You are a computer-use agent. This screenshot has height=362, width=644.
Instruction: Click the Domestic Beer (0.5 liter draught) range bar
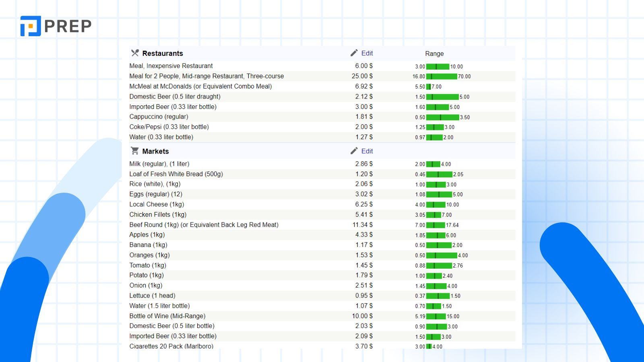(x=442, y=97)
